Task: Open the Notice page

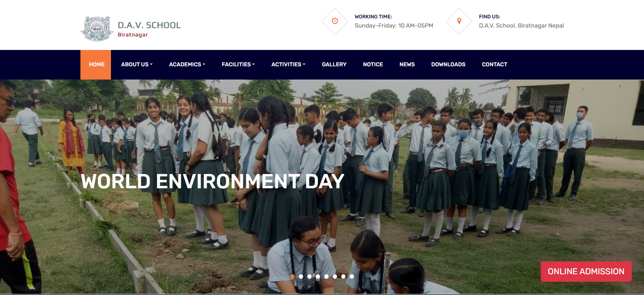Action: (373, 65)
